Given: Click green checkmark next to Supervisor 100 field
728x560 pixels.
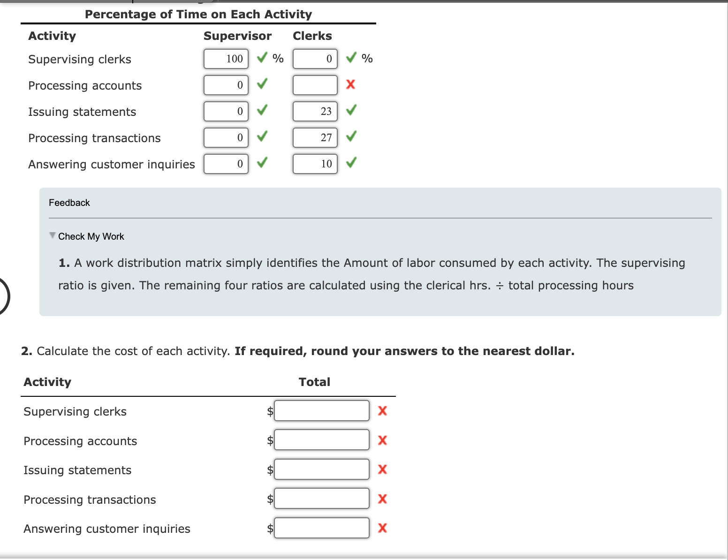Looking at the screenshot, I should pos(262,58).
